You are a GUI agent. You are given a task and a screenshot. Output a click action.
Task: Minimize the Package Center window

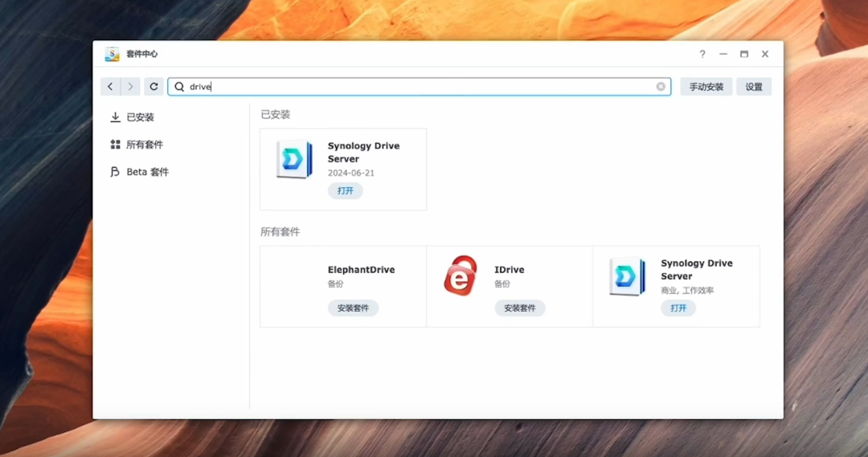coord(723,54)
